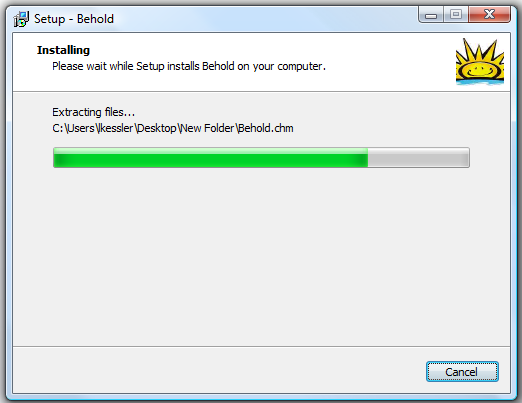Click the Setup installer icon in title bar
Screen dimensions: 522x403
[x=21, y=19]
